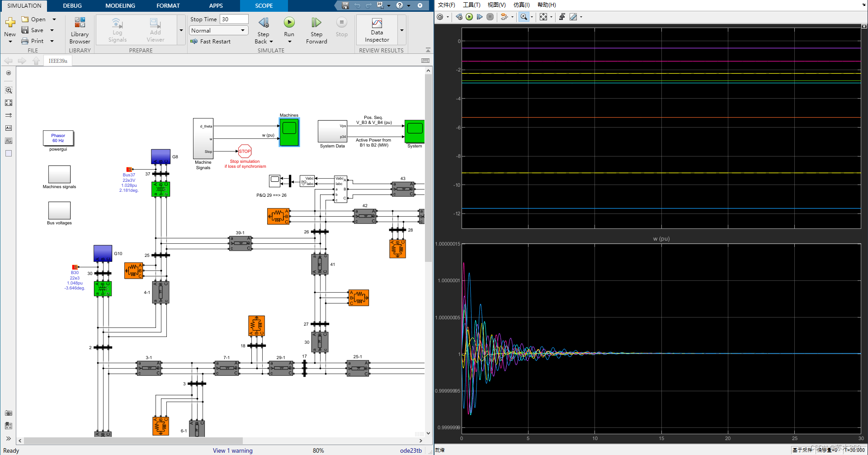Image resolution: width=868 pixels, height=455 pixels.
Task: Expand the Open dropdown arrow
Action: click(x=54, y=19)
